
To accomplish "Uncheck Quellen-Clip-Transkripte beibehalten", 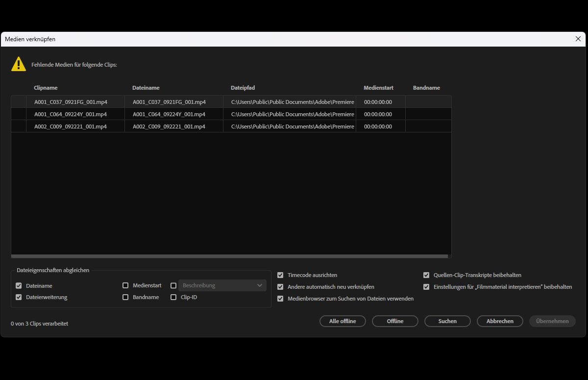I will point(426,275).
